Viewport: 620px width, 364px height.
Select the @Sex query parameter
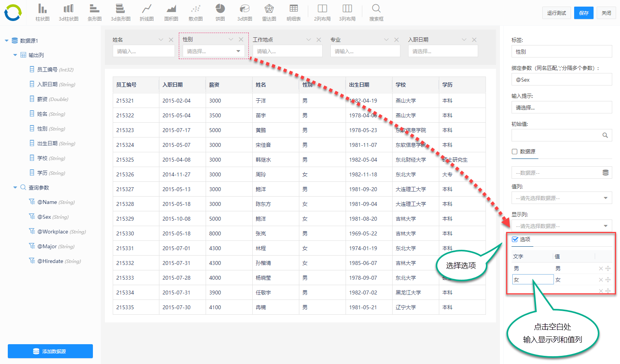[x=49, y=217]
